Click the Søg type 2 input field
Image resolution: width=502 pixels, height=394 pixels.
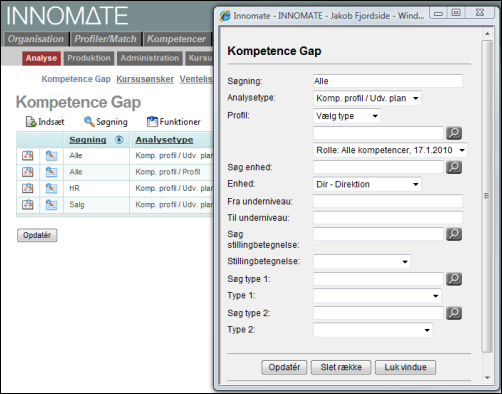[378, 313]
